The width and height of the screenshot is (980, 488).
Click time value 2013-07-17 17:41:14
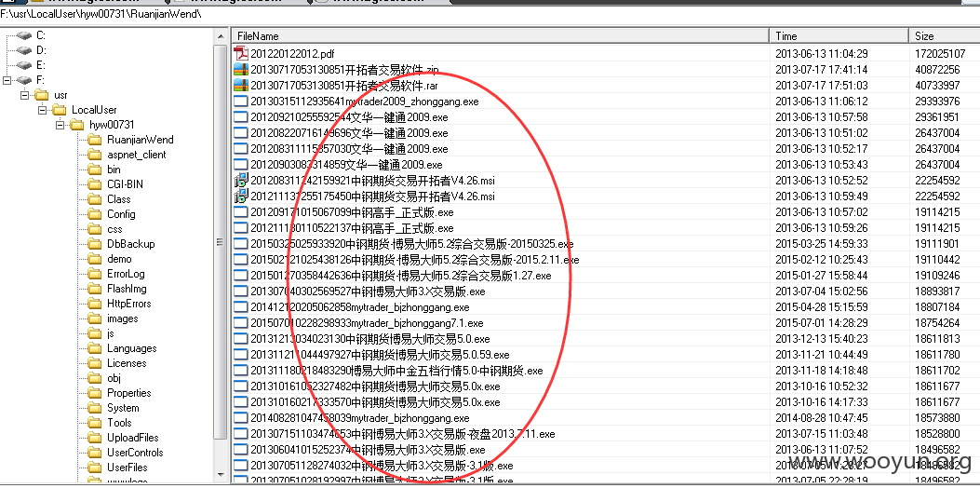(x=821, y=70)
